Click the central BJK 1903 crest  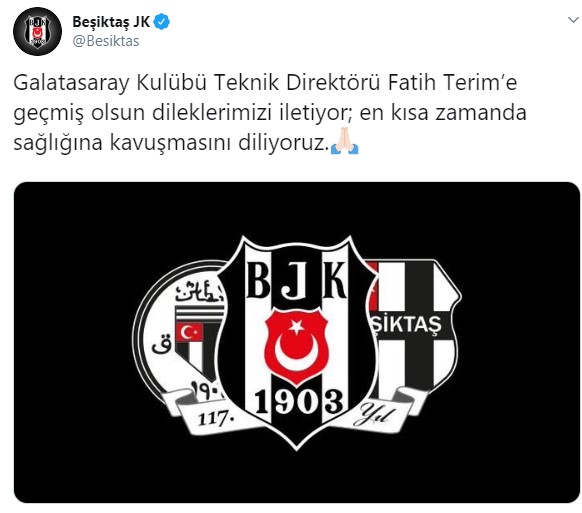coord(297,342)
